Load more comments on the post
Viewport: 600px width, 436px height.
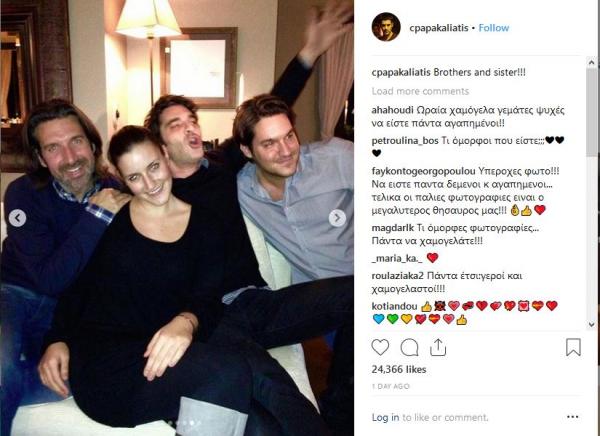pos(420,91)
